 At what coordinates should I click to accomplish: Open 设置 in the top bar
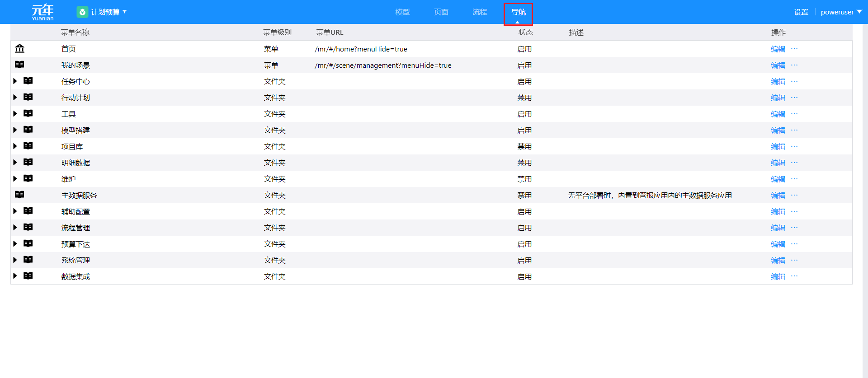click(801, 12)
